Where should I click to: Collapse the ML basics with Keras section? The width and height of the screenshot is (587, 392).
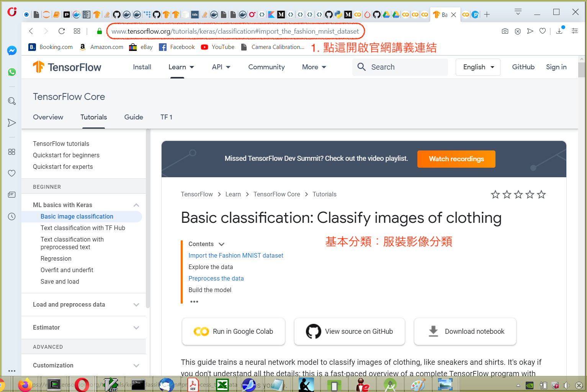tap(136, 205)
